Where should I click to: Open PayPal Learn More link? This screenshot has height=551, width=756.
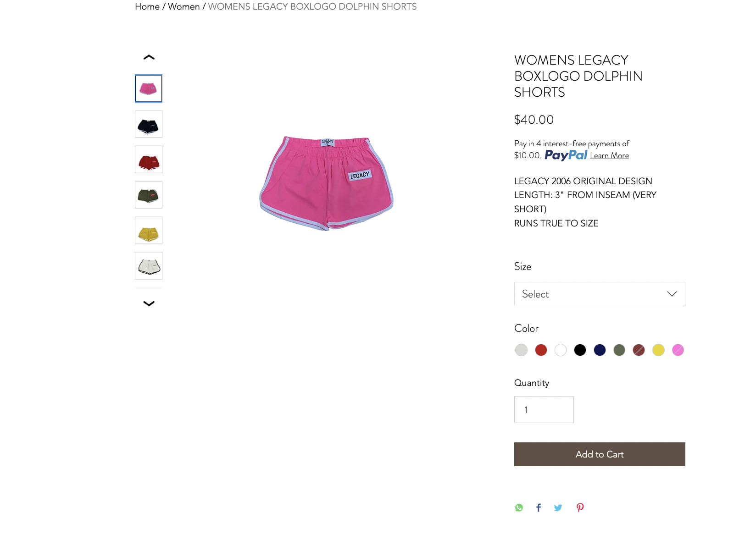pyautogui.click(x=609, y=155)
